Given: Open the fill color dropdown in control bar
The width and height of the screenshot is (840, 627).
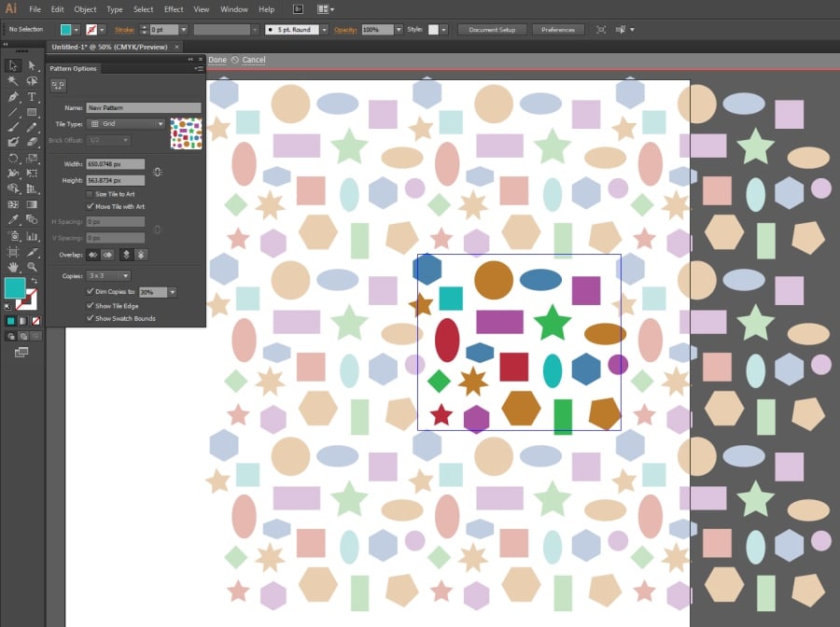Looking at the screenshot, I should click(77, 30).
